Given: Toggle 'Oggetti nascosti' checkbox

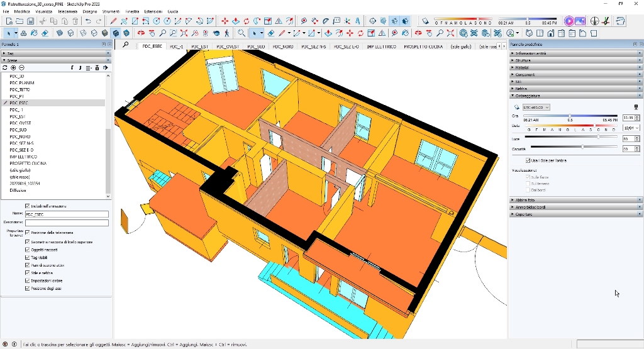Looking at the screenshot, I should [x=28, y=250].
